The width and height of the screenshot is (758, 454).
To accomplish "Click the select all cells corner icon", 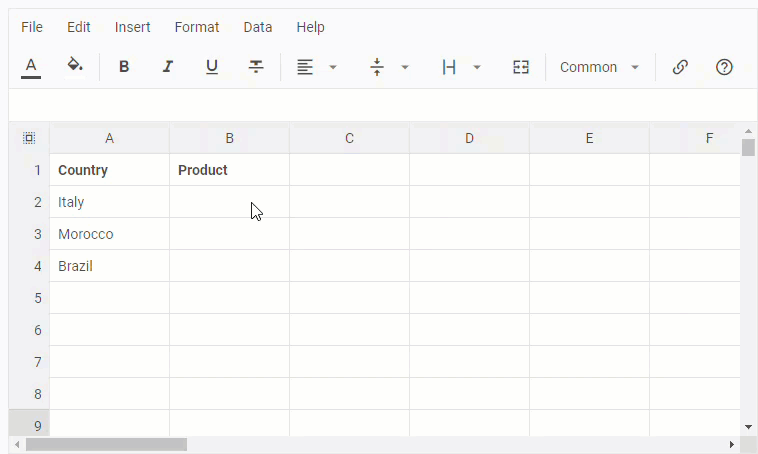I will coord(29,138).
